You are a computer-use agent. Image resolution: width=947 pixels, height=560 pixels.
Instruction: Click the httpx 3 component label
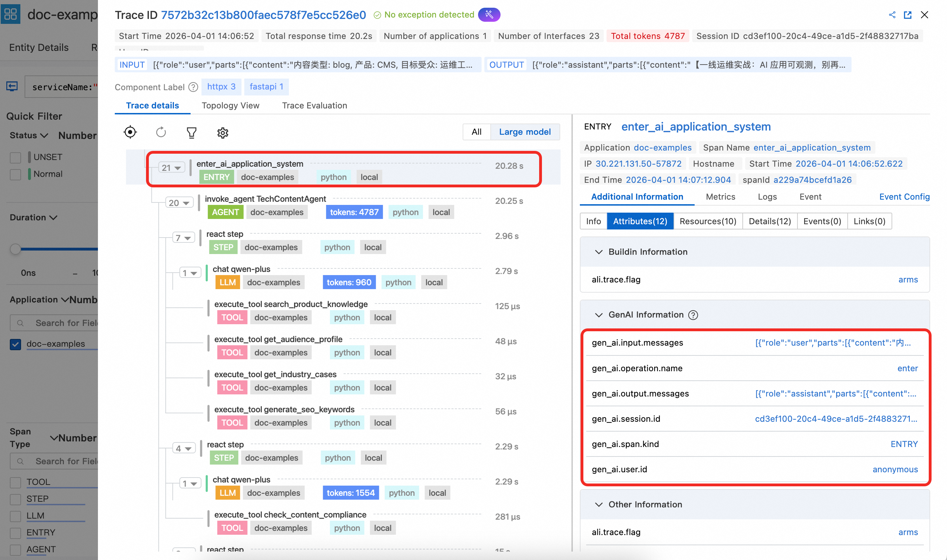click(221, 87)
